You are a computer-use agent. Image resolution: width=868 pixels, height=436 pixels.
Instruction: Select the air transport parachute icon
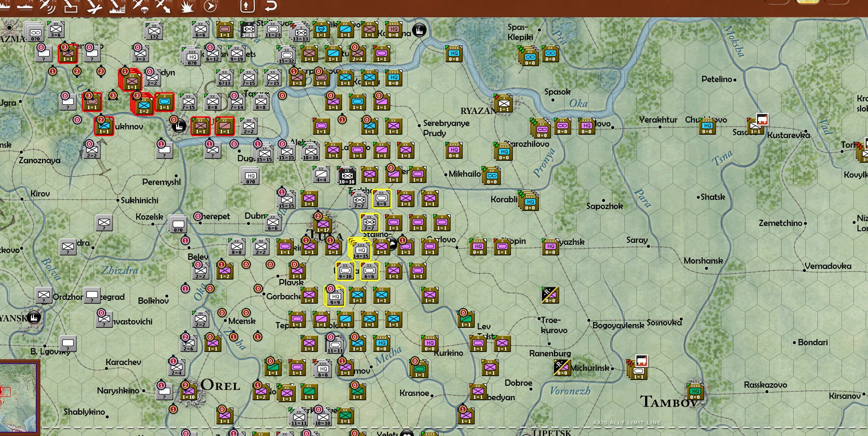[140, 6]
